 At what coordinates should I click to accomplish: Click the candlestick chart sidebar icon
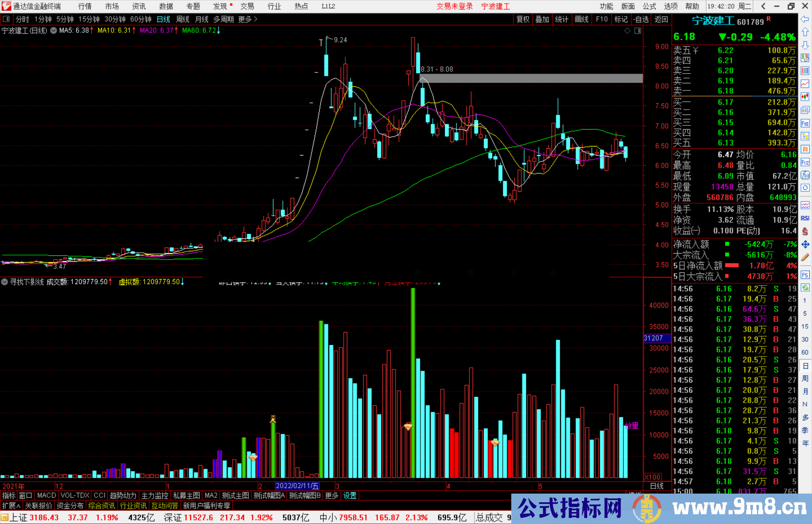805,97
